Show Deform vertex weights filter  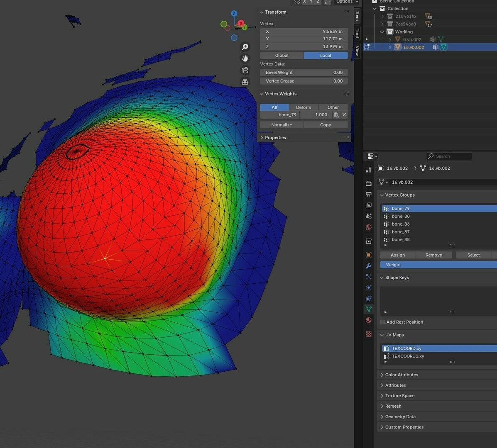pos(304,107)
